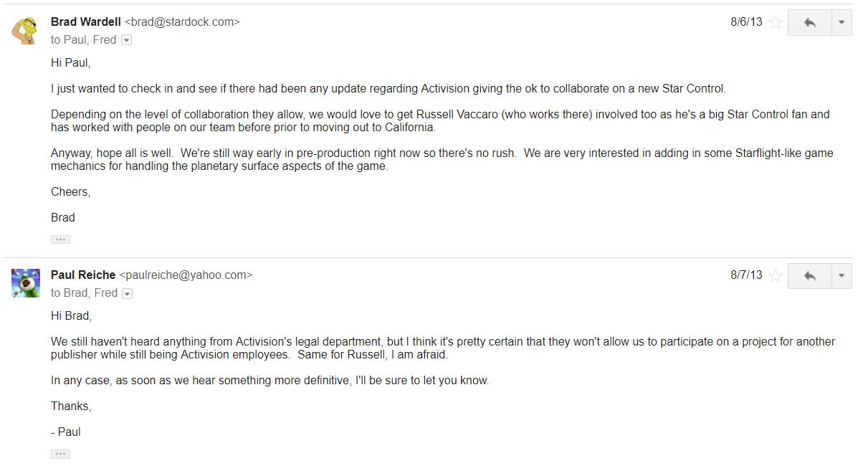Viewport: 868px width, 471px height.
Task: Click Brad Wardell's avatar picture
Action: point(25,29)
